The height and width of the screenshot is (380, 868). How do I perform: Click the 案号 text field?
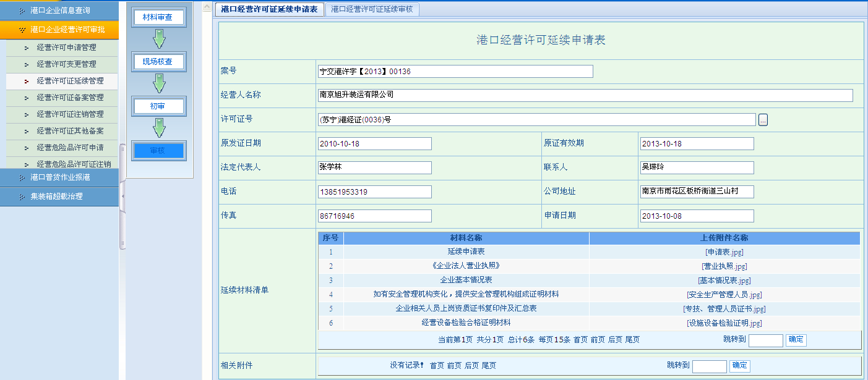pos(454,72)
